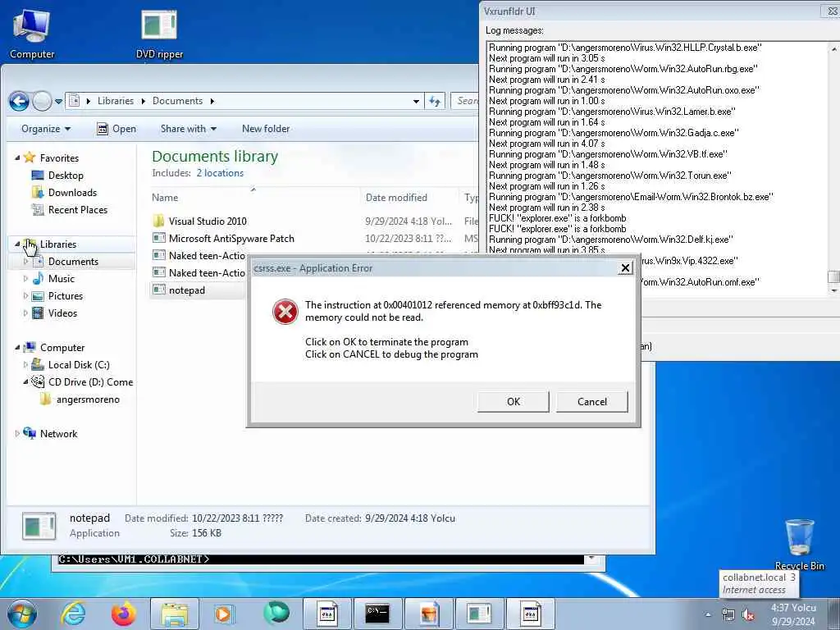840x630 pixels.
Task: Expand the Videos library node
Action: [x=25, y=313]
